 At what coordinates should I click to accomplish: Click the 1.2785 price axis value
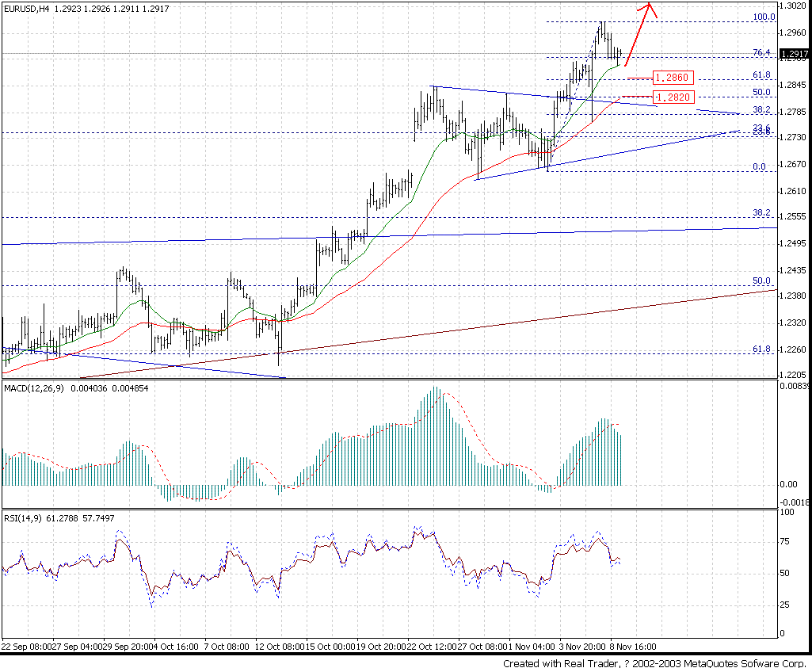click(x=794, y=112)
